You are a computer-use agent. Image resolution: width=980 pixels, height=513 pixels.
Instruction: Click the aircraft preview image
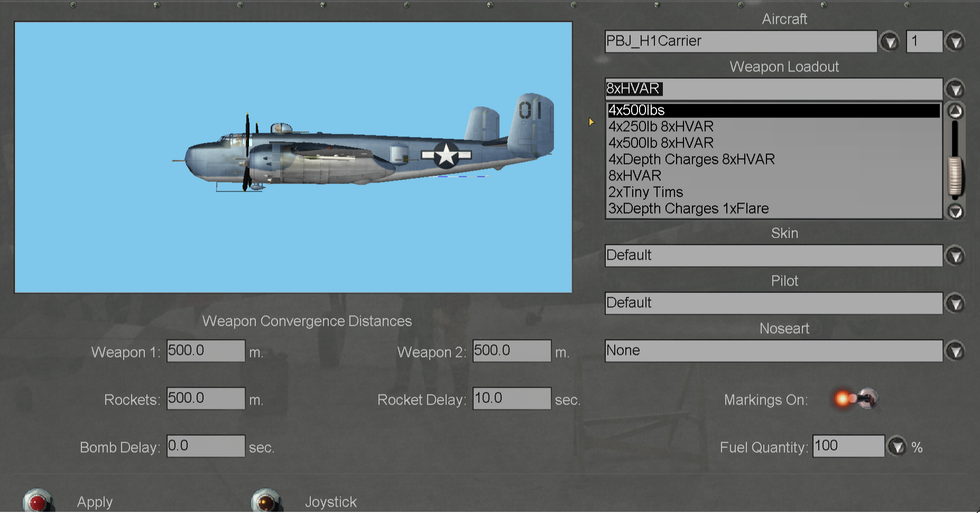point(293,157)
